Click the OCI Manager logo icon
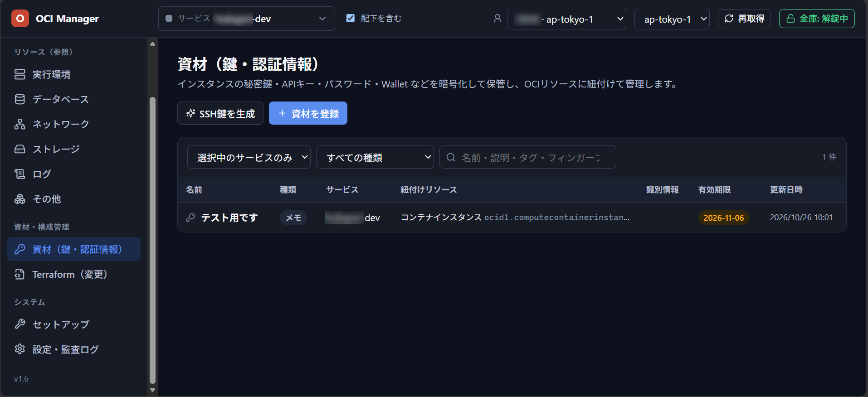 point(20,19)
